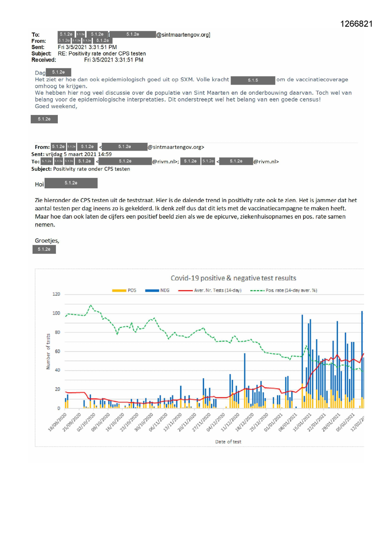392x554 pixels.
Task: Click the redacted signature below 'Goed weekend,'
Action: pyautogui.click(x=44, y=119)
